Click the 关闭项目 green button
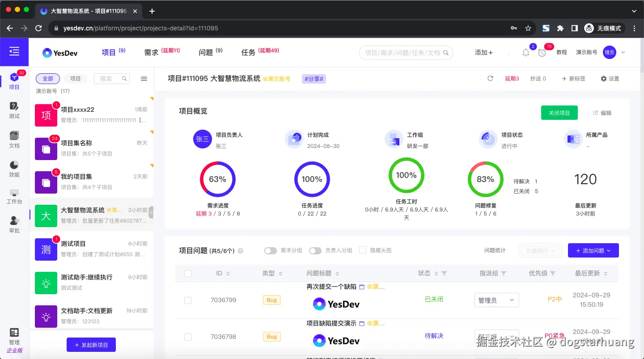This screenshot has width=644, height=359. click(559, 113)
